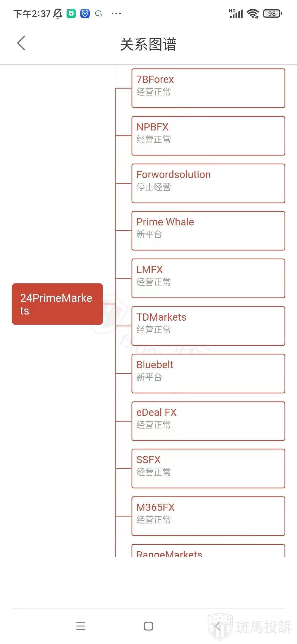The image size is (297, 644).
Task: Open the TDMarkets node
Action: point(208,326)
